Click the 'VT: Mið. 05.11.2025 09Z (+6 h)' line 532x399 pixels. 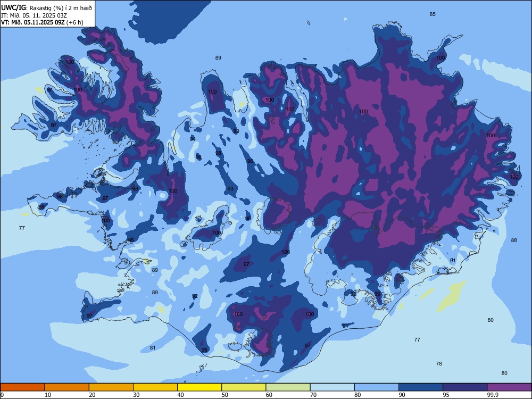[x=42, y=22]
